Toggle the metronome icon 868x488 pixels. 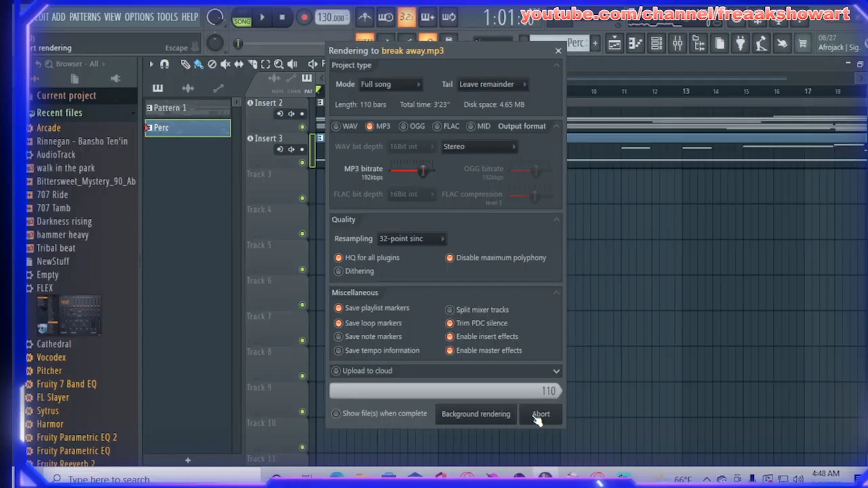[x=365, y=17]
